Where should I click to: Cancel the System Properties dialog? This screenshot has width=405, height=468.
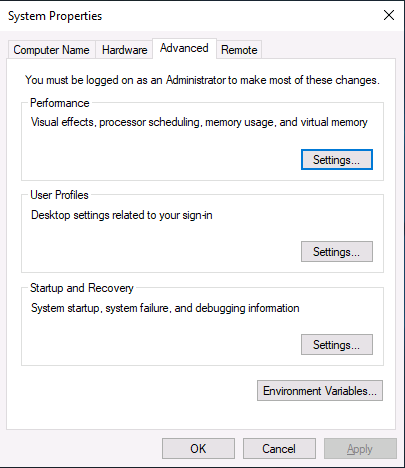point(279,449)
